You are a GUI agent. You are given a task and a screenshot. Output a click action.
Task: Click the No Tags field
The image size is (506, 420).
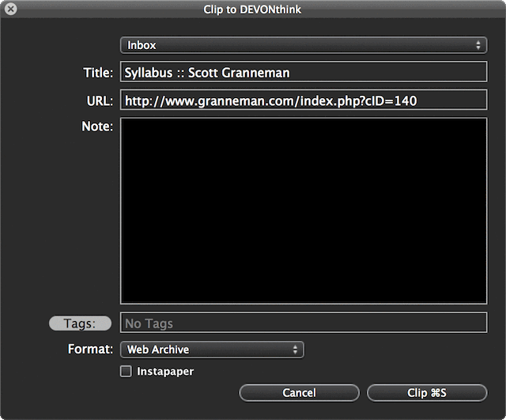coord(304,323)
